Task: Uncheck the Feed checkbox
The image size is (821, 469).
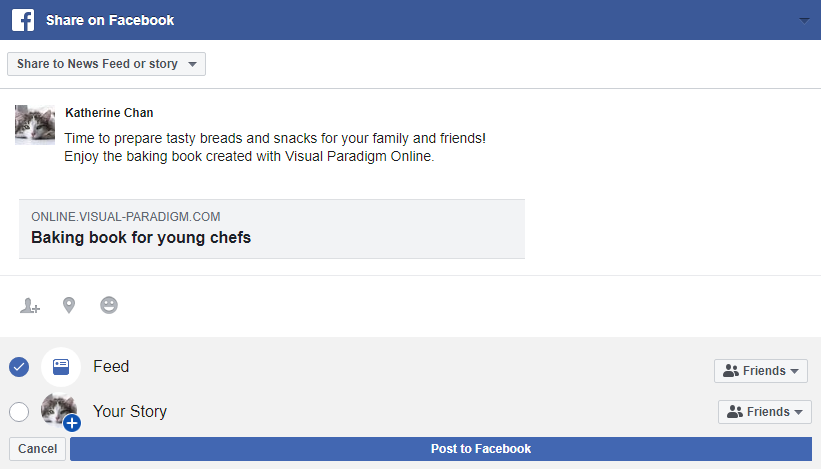Action: pyautogui.click(x=19, y=367)
